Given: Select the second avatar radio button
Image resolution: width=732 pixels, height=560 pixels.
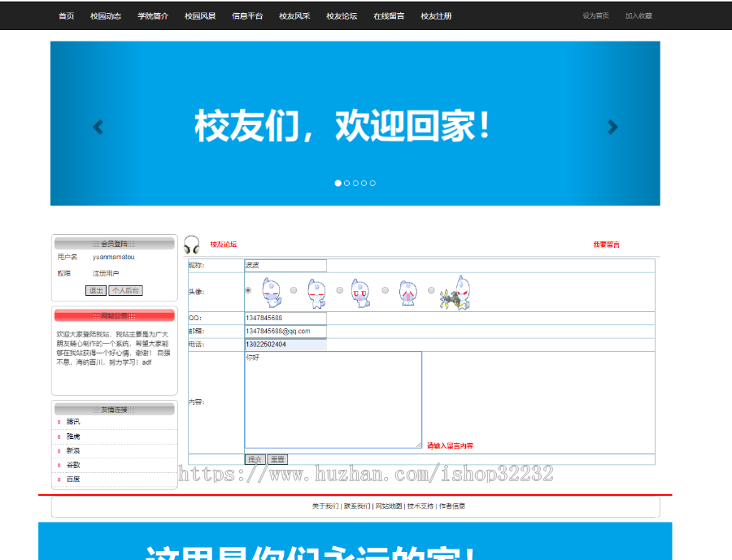Looking at the screenshot, I should tap(294, 290).
